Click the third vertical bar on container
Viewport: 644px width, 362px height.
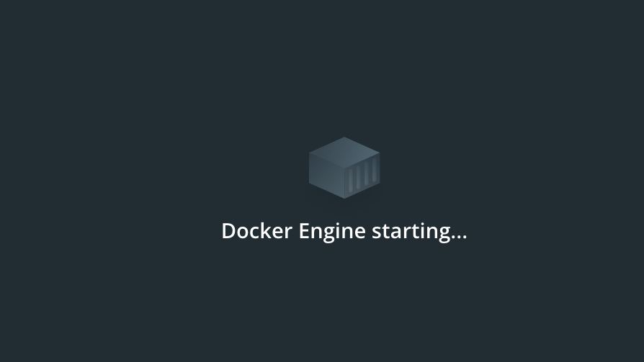click(x=367, y=173)
